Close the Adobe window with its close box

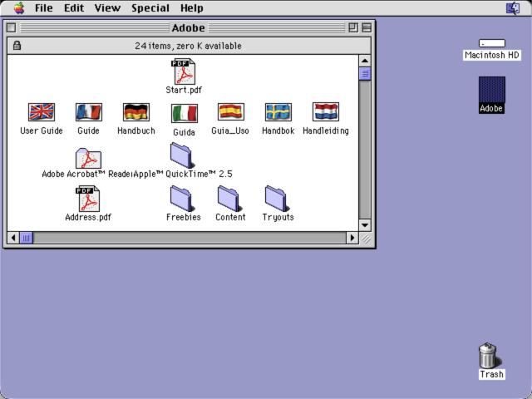pos(11,27)
